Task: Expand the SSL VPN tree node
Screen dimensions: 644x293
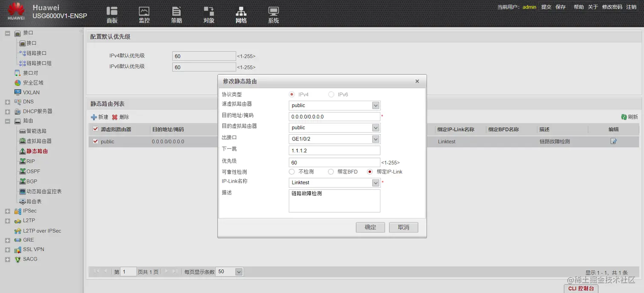Action: pyautogui.click(x=7, y=249)
